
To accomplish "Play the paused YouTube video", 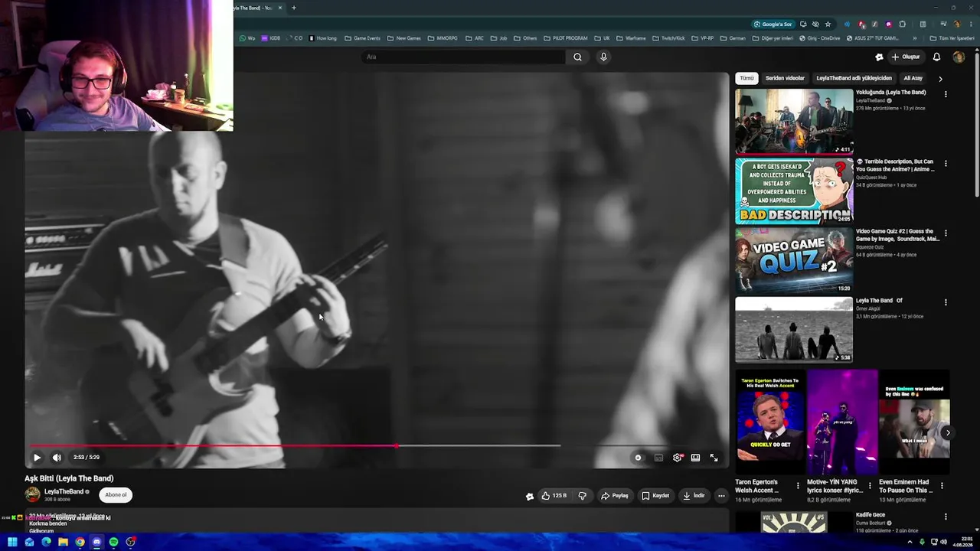I will tap(37, 458).
